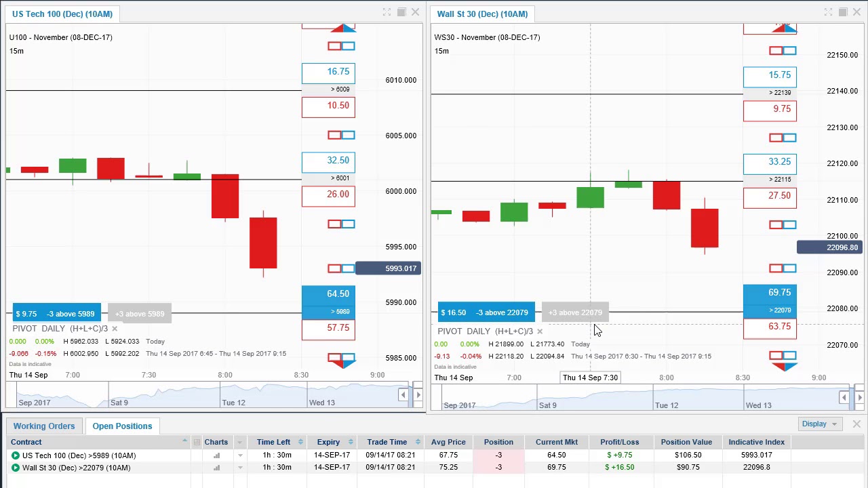This screenshot has height=488, width=868.
Task: Switch to the Open Positions tab
Action: 122,426
